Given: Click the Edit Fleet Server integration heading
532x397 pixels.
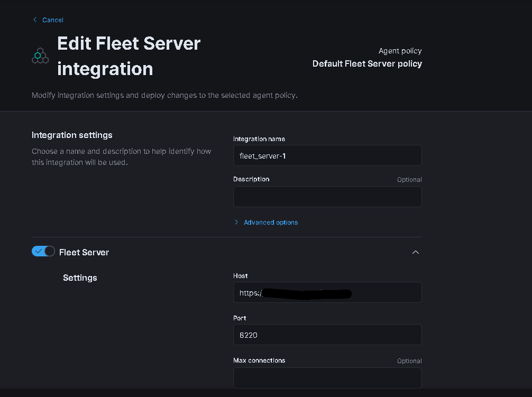Looking at the screenshot, I should click(129, 56).
